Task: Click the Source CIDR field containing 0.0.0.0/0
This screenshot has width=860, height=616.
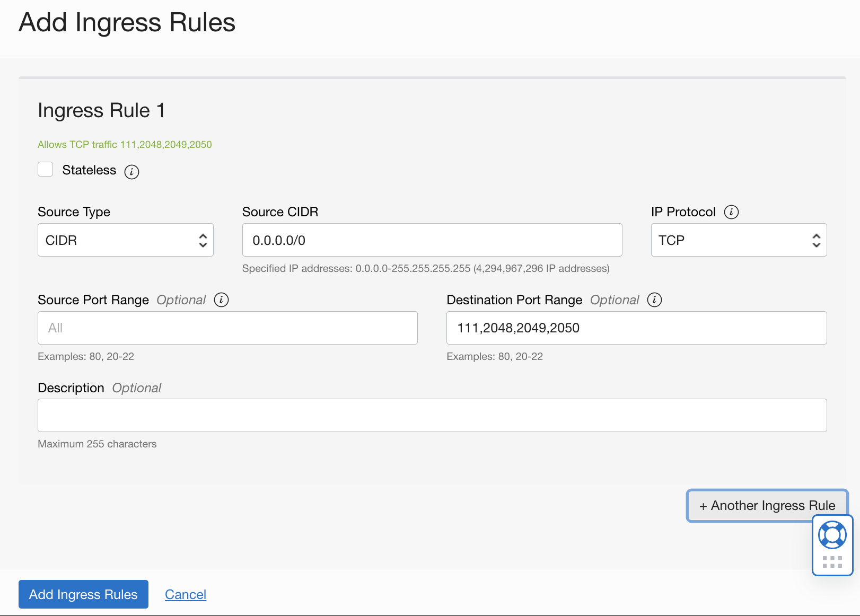Action: click(432, 240)
